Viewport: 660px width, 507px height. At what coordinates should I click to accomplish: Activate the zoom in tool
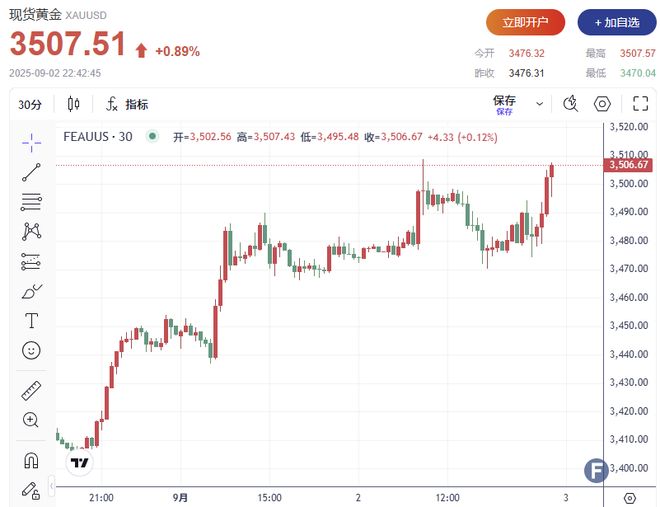(x=31, y=420)
